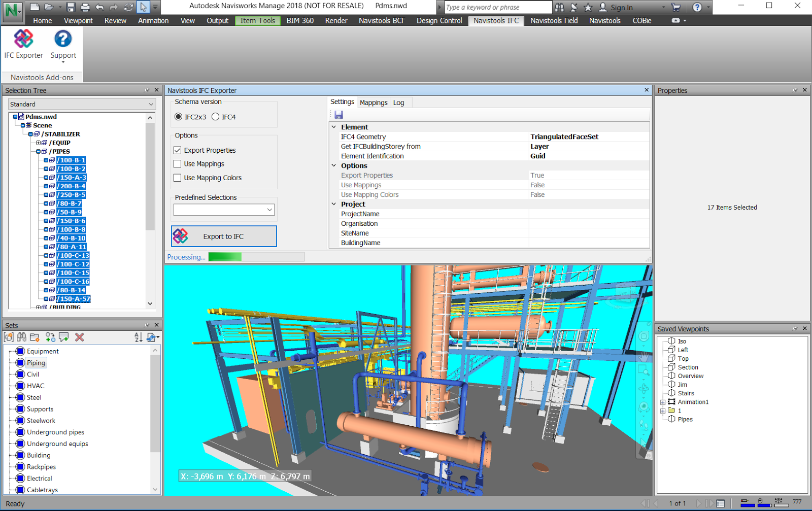Click the ProjectName value field
Screen dimensions: 812x511
click(x=589, y=214)
